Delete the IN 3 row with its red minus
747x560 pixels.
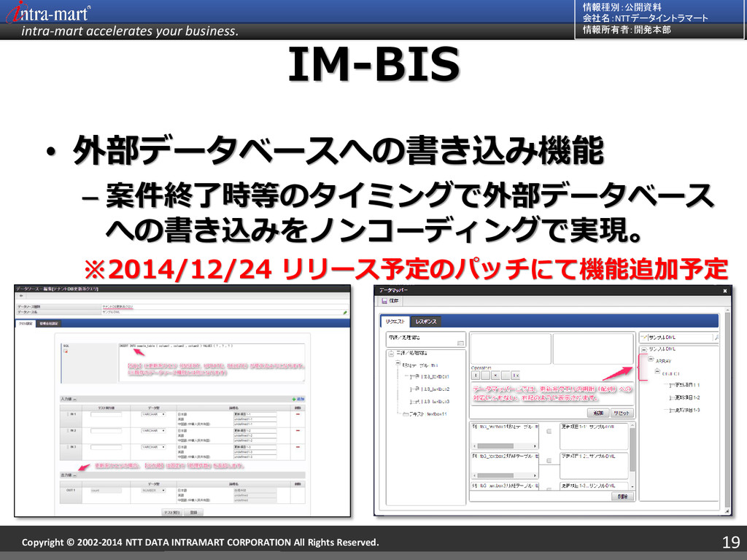click(298, 447)
